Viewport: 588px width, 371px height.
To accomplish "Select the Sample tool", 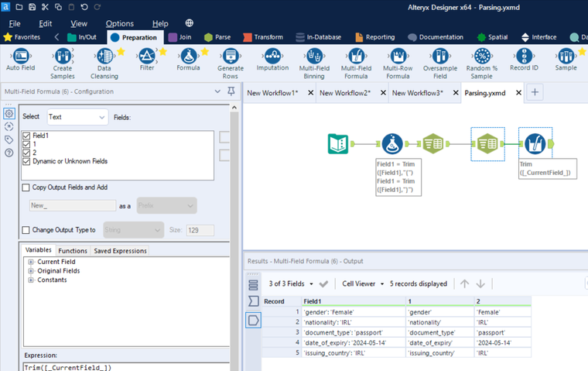I will (x=566, y=60).
